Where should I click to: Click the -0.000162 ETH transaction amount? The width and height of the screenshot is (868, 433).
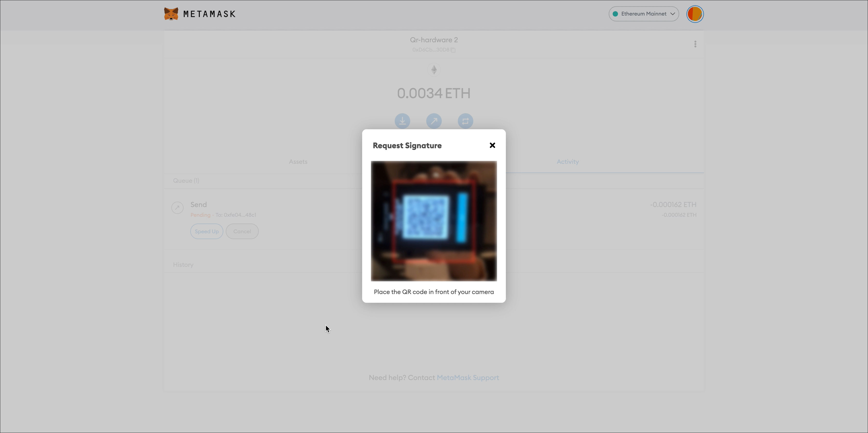point(673,205)
